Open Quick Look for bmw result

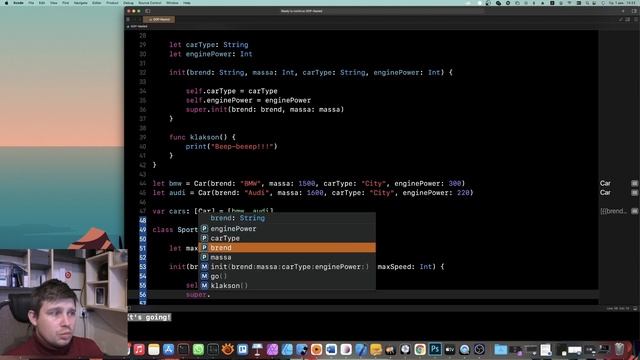(x=634, y=183)
